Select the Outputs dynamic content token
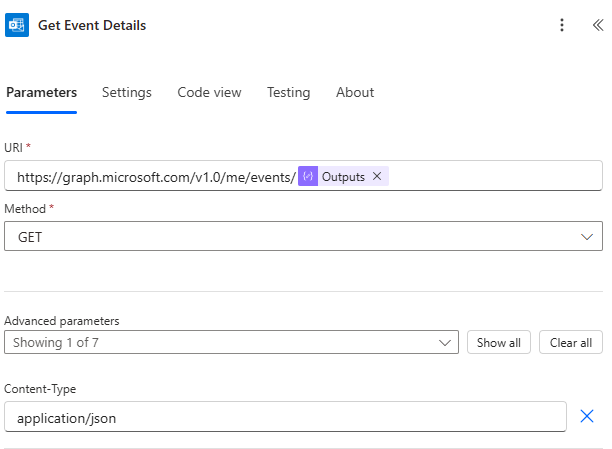 (343, 176)
